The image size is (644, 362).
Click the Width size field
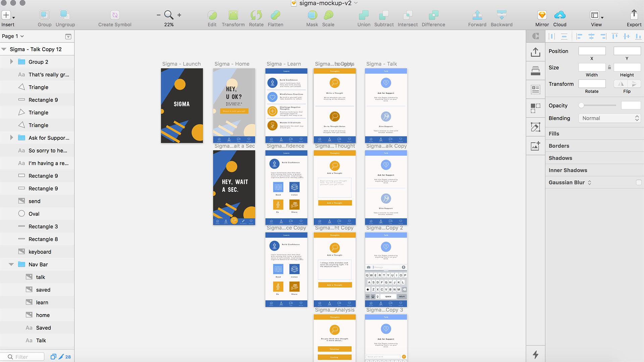592,67
